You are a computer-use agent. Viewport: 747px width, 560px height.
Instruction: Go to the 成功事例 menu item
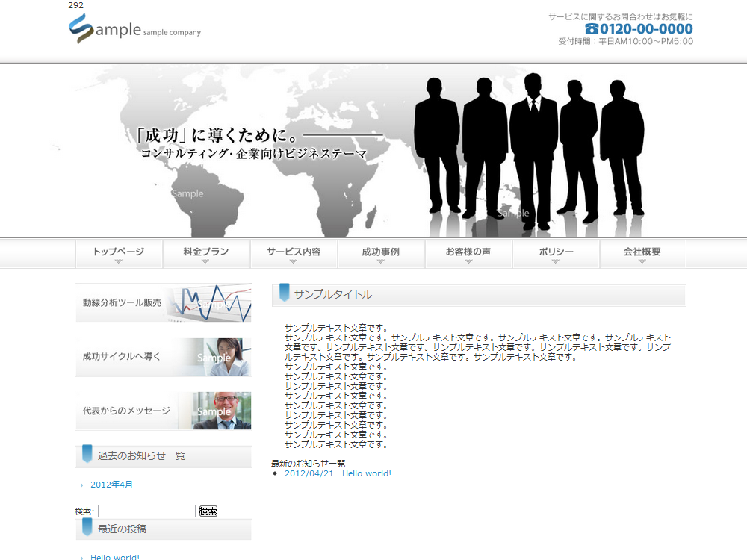[x=381, y=254]
